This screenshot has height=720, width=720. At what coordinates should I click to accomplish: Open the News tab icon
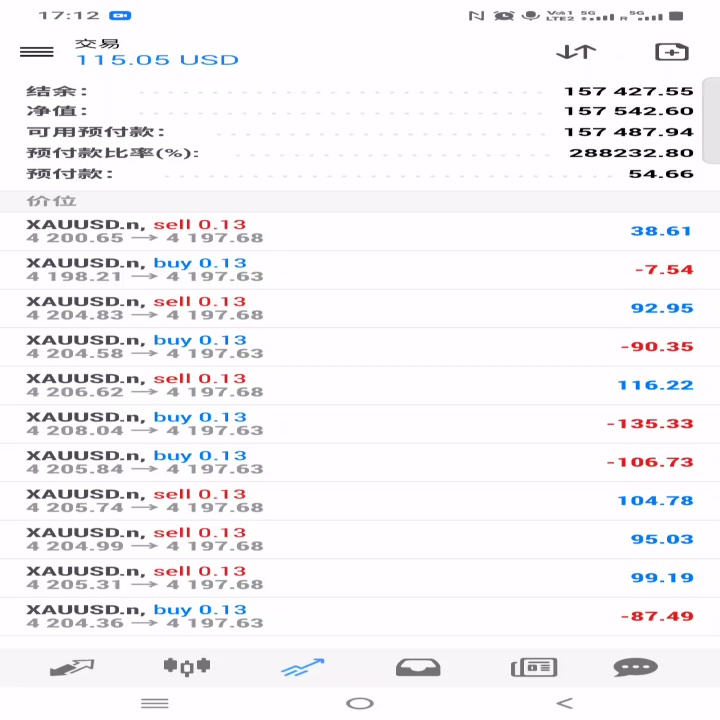(534, 667)
